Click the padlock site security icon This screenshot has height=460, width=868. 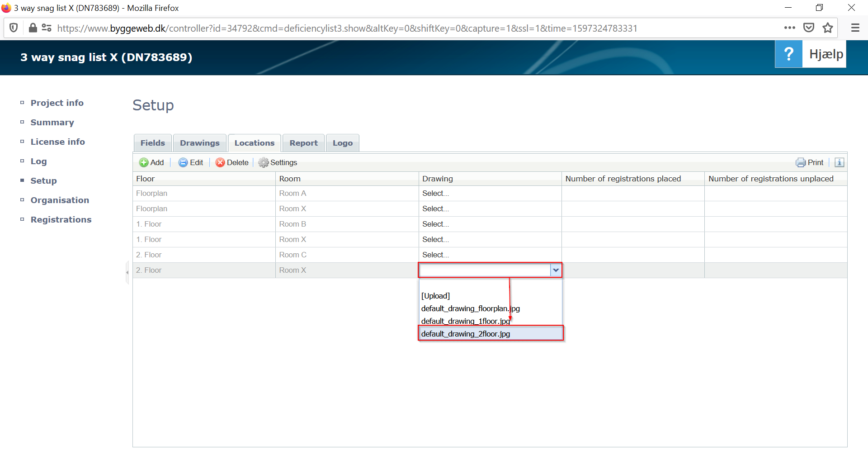[33, 28]
